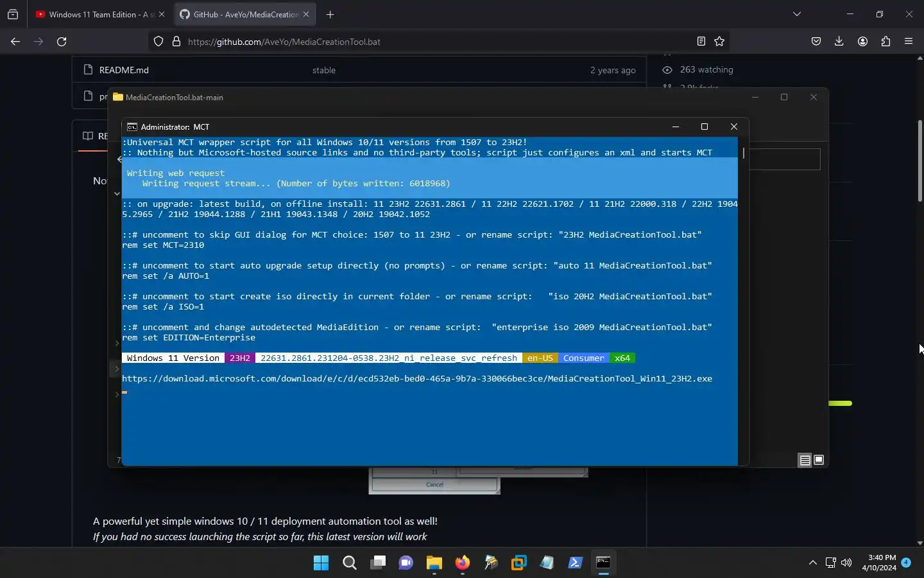Toggle Firefox reader view
The width and height of the screenshot is (924, 578).
[x=701, y=42]
